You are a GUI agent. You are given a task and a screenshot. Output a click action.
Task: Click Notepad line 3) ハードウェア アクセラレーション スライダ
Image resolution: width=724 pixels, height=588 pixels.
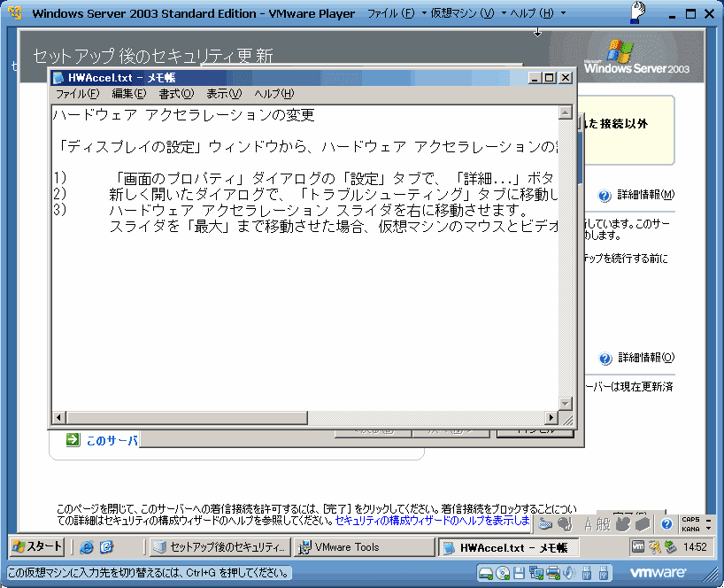pos(291,210)
